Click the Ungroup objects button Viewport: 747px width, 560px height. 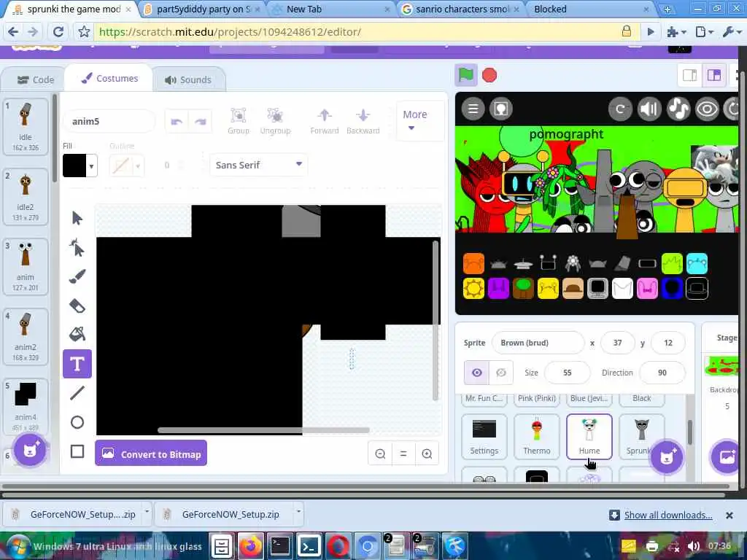[x=275, y=121]
